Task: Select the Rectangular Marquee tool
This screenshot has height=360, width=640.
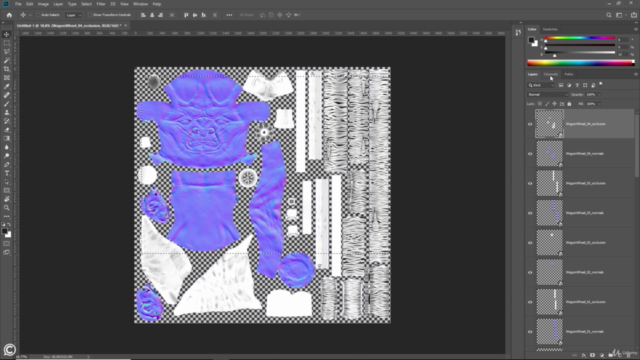Action: point(7,43)
